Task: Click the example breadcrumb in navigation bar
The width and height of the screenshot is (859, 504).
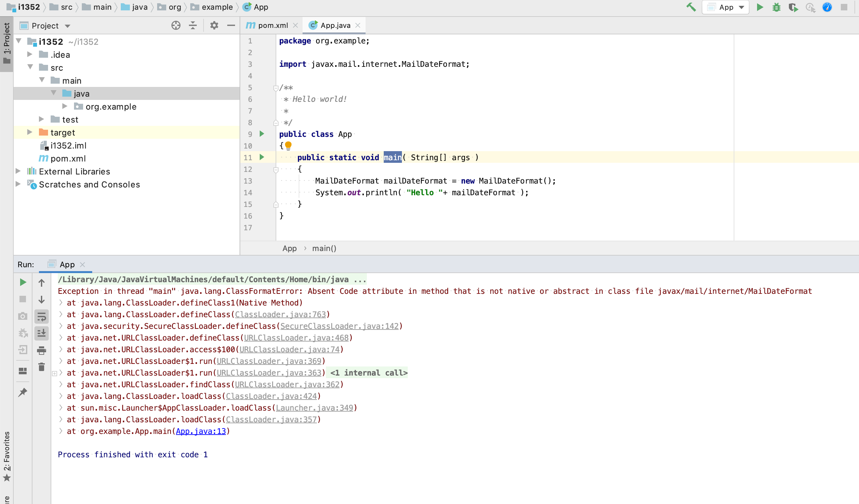Action: (x=212, y=7)
